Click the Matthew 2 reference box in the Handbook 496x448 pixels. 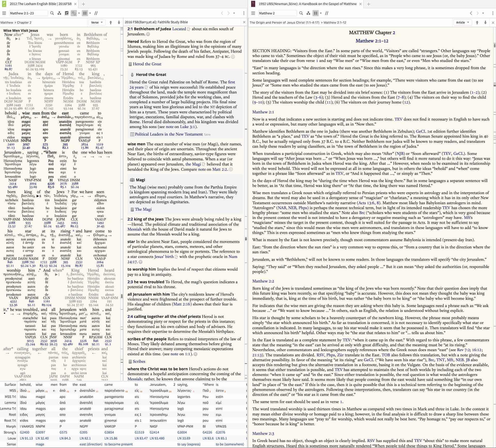point(277,13)
